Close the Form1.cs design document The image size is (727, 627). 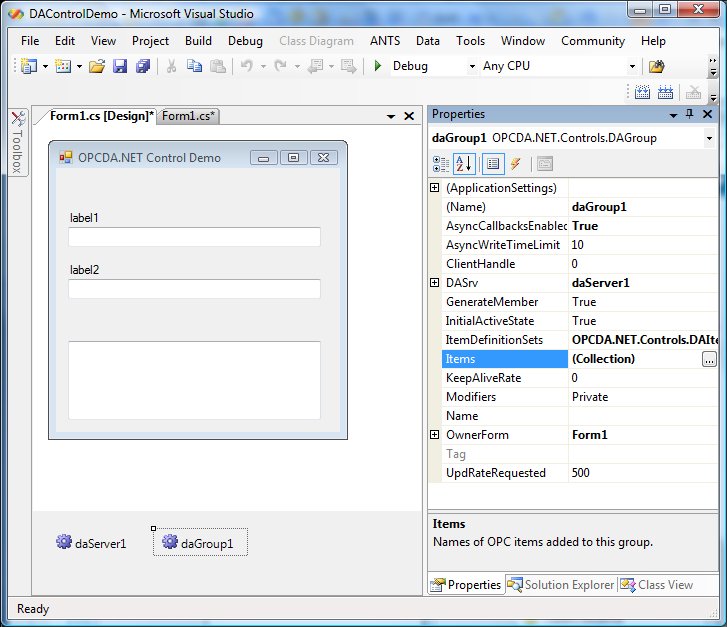point(409,116)
